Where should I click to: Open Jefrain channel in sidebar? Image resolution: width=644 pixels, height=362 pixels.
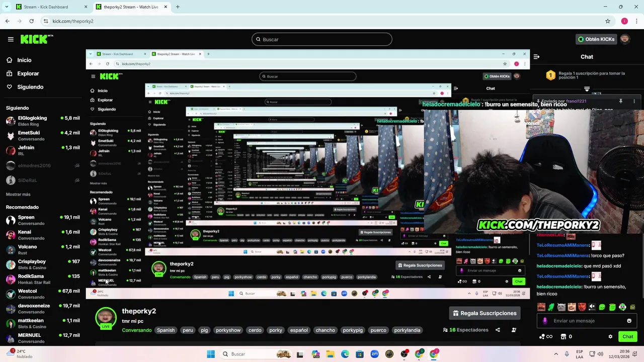[x=43, y=150]
